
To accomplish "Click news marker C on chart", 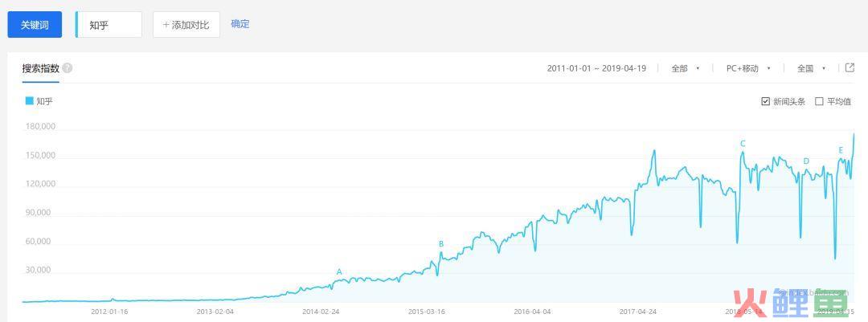I will point(743,145).
